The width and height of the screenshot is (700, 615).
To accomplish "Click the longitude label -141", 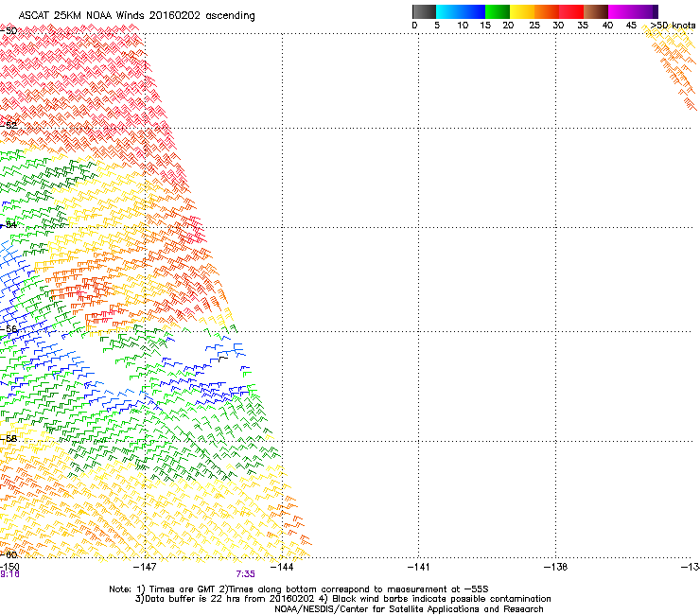I will pyautogui.click(x=418, y=567).
